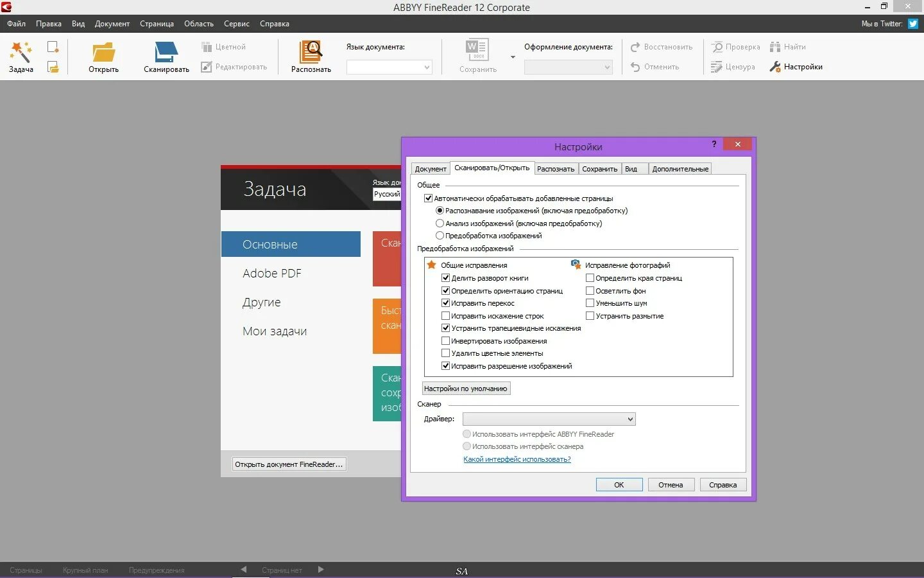Enable Уменьшить шум checkbox
This screenshot has width=924, height=578.
point(590,303)
